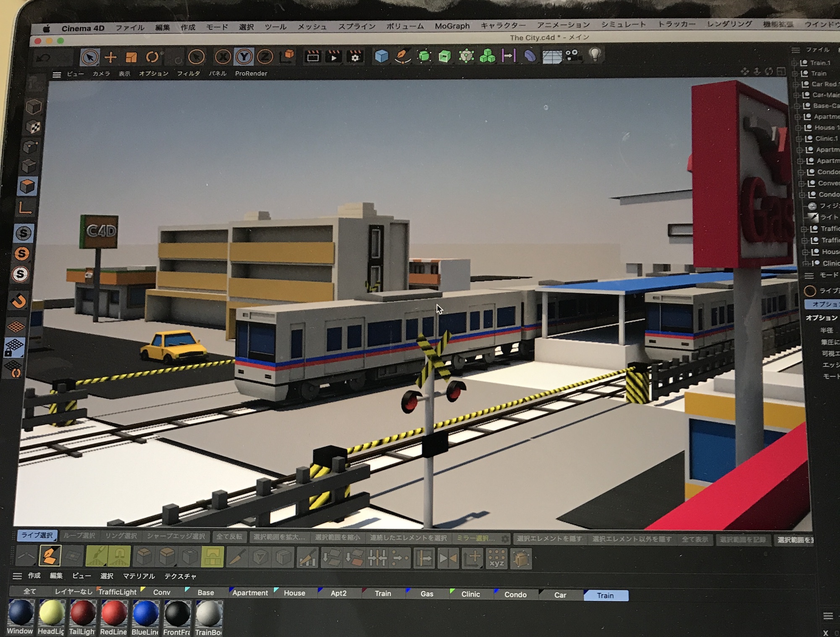Toggle the Z axis lock

click(265, 56)
